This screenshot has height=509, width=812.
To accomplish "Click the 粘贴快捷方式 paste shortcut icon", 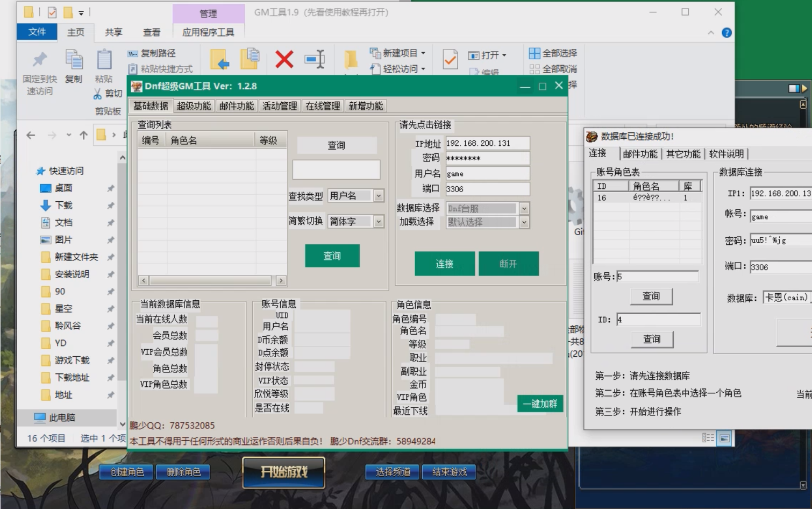I will click(x=133, y=69).
